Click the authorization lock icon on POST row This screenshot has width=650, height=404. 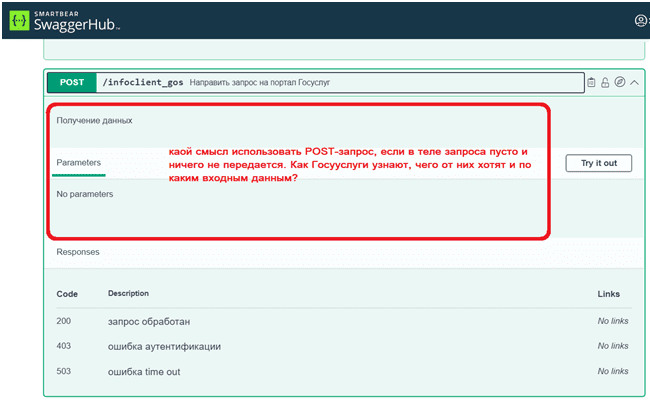coord(605,82)
